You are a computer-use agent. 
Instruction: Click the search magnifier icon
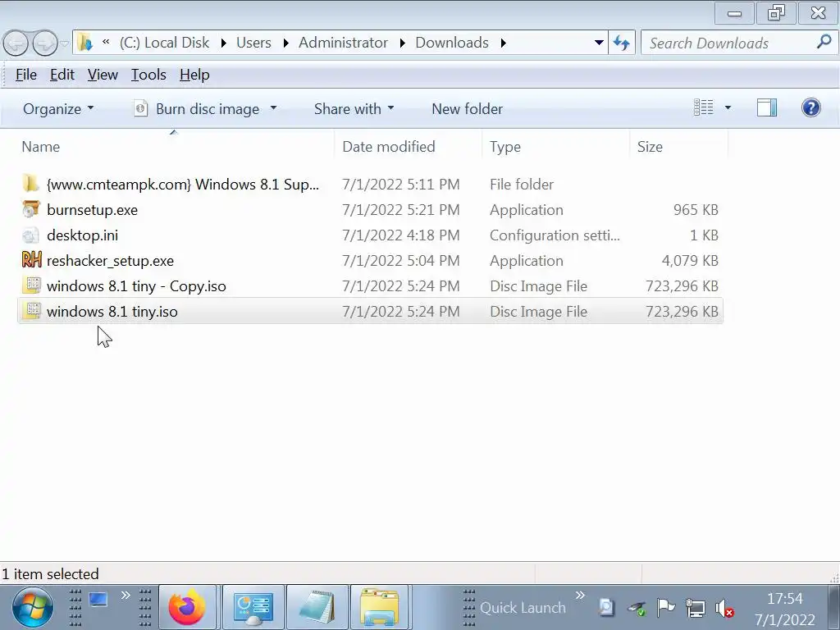(824, 42)
